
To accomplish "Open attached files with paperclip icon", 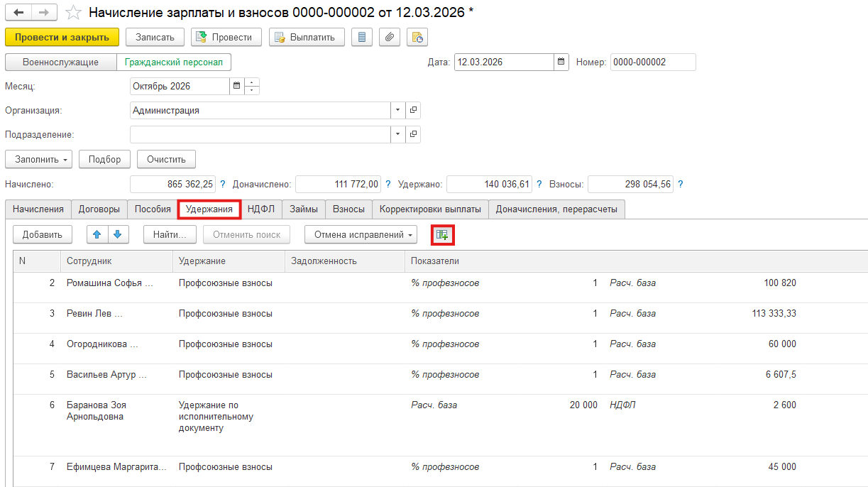I will pos(389,37).
